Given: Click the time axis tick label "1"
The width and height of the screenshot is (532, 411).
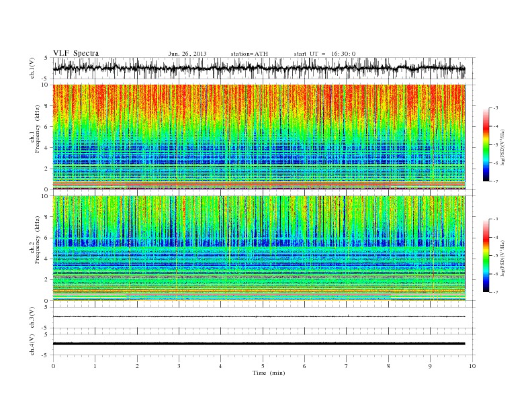Looking at the screenshot, I should pyautogui.click(x=95, y=366).
